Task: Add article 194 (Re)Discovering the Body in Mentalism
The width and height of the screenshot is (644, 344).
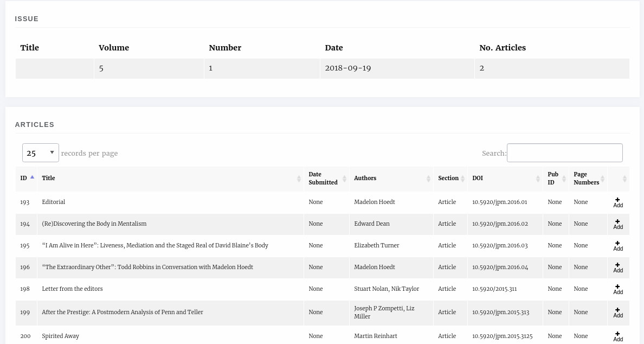Action: pyautogui.click(x=617, y=224)
